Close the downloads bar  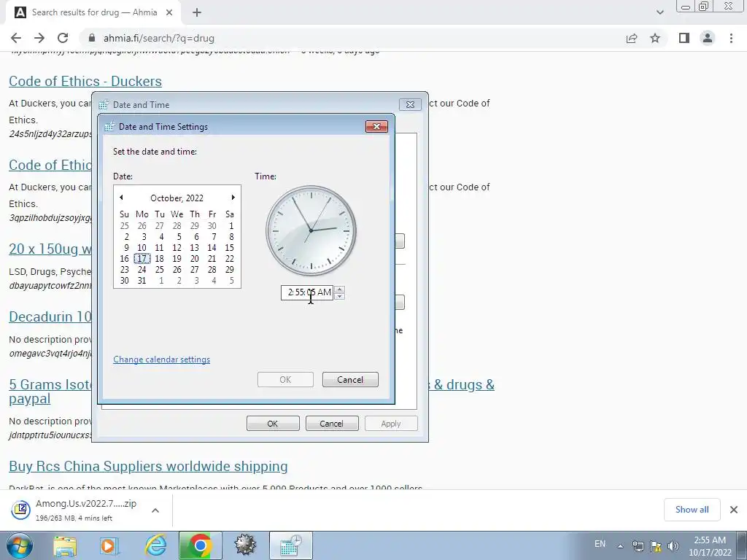pyautogui.click(x=734, y=510)
